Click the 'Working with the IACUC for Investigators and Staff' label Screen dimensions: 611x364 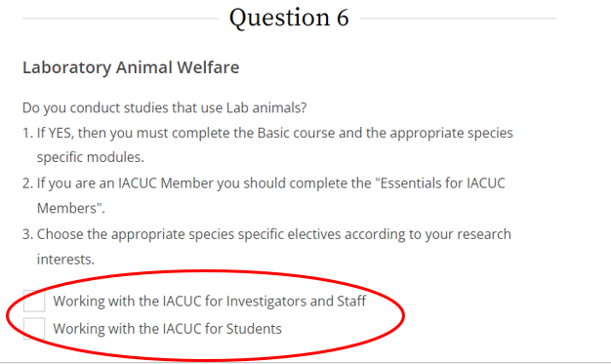pyautogui.click(x=209, y=301)
